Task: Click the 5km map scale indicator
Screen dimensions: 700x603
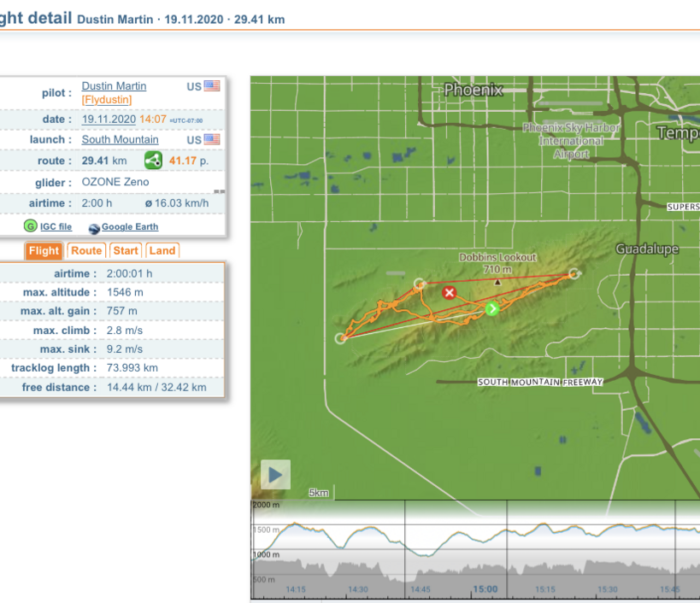Action: (319, 492)
